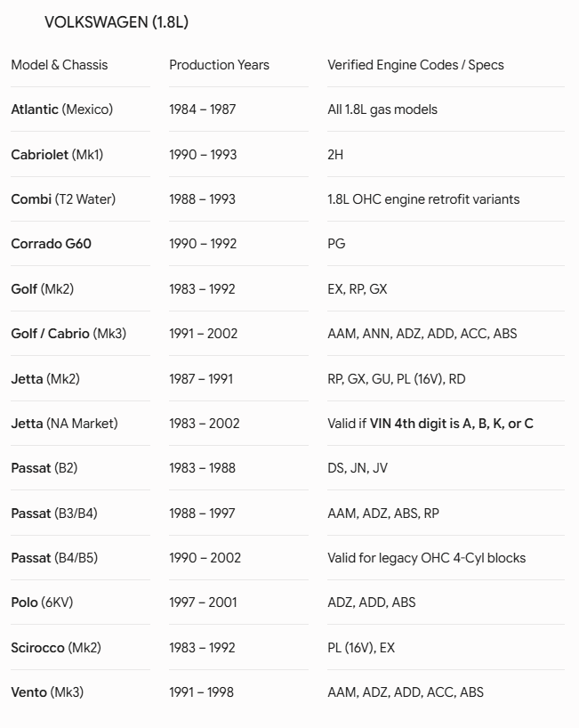
Task: Select Scirocco (Mk2) codes PL (16V), EX
Action: (x=361, y=648)
